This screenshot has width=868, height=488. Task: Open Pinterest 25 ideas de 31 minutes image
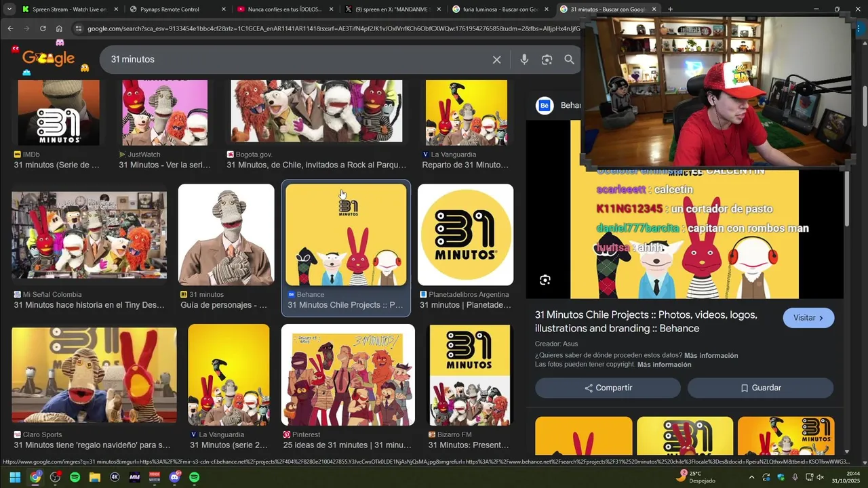tap(348, 375)
